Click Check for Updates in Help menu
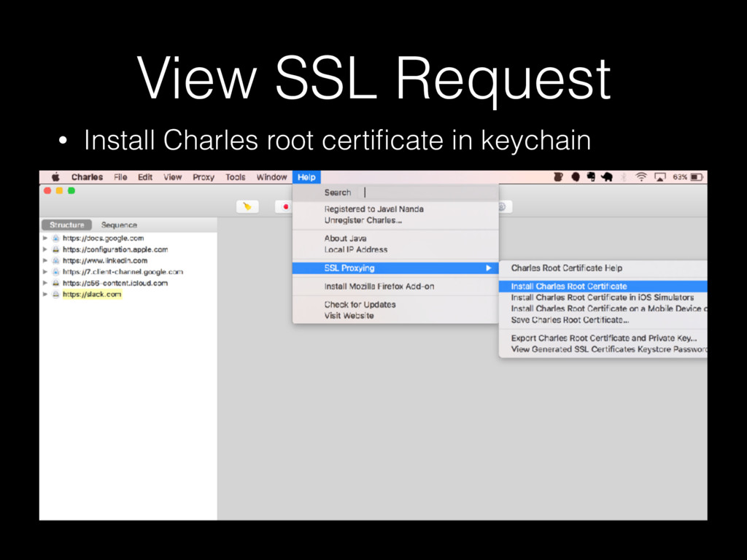The height and width of the screenshot is (560, 747). [x=360, y=305]
